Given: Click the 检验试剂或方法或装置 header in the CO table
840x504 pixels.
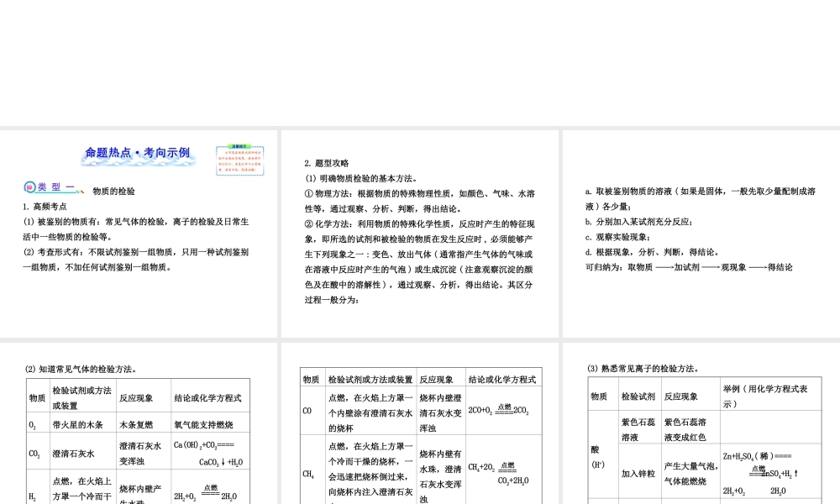Looking at the screenshot, I should 370,379.
